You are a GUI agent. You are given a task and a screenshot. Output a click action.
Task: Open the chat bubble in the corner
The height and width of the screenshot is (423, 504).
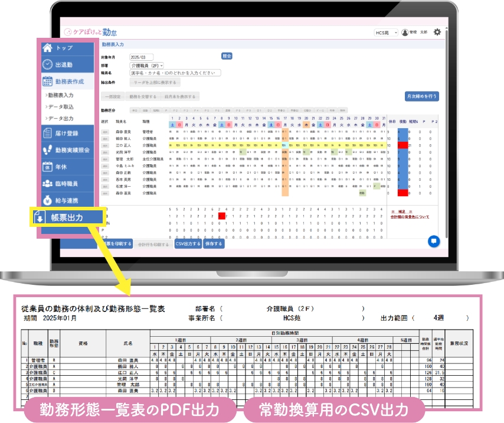click(x=434, y=242)
